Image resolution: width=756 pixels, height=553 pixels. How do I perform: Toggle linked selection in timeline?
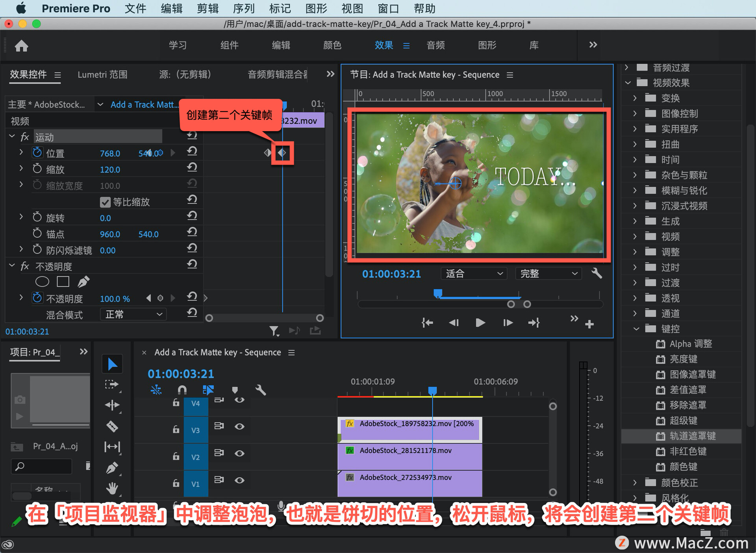click(208, 390)
